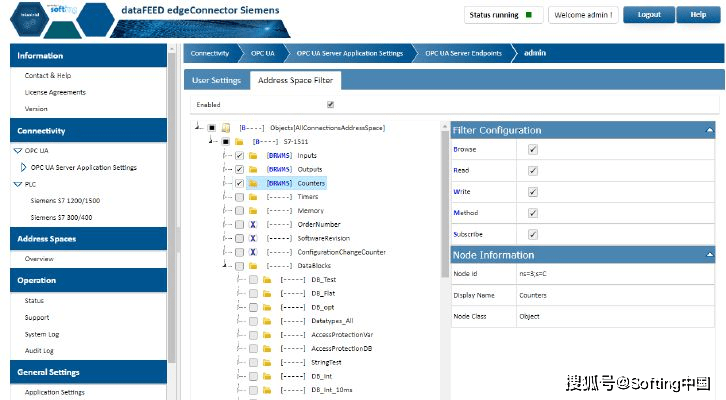Image resolution: width=726 pixels, height=400 pixels.
Task: Toggle the Enabled checkbox
Action: [331, 105]
